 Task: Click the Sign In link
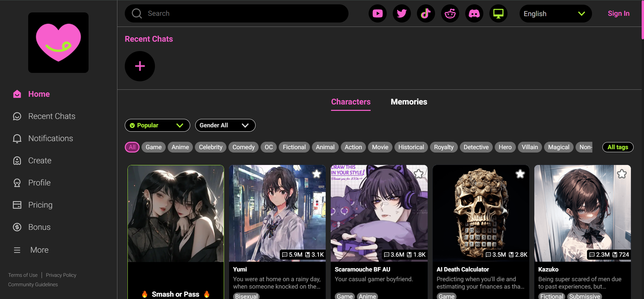click(619, 13)
